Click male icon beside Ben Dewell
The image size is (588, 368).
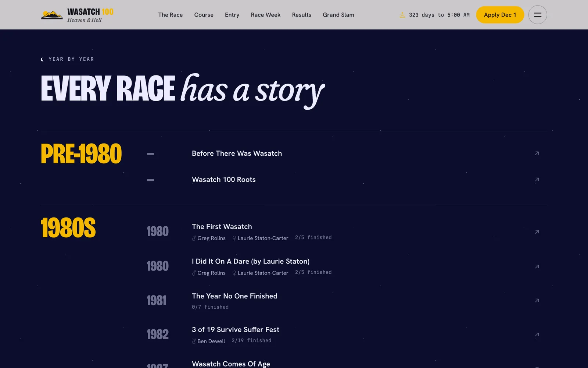[194, 341]
